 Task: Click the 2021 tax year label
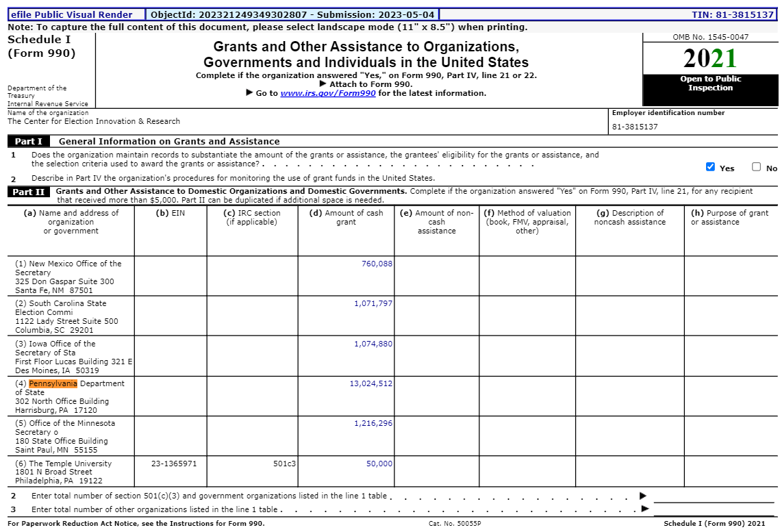[710, 58]
